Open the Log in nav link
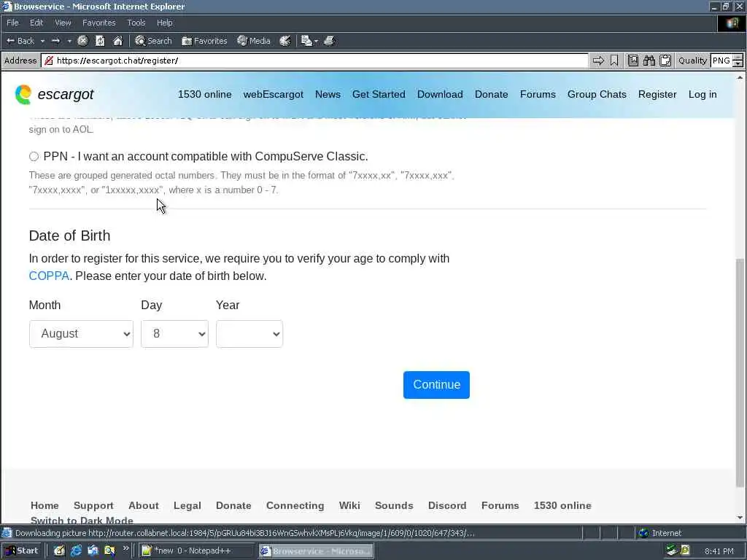747x560 pixels. point(703,94)
